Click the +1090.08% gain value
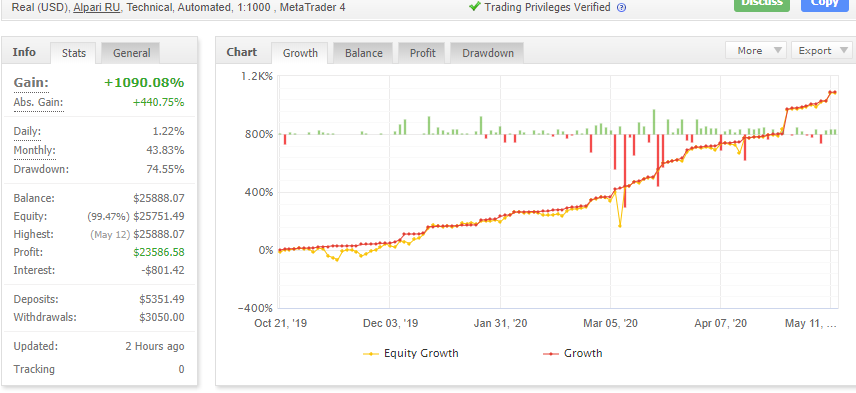The width and height of the screenshot is (856, 393). pyautogui.click(x=144, y=83)
